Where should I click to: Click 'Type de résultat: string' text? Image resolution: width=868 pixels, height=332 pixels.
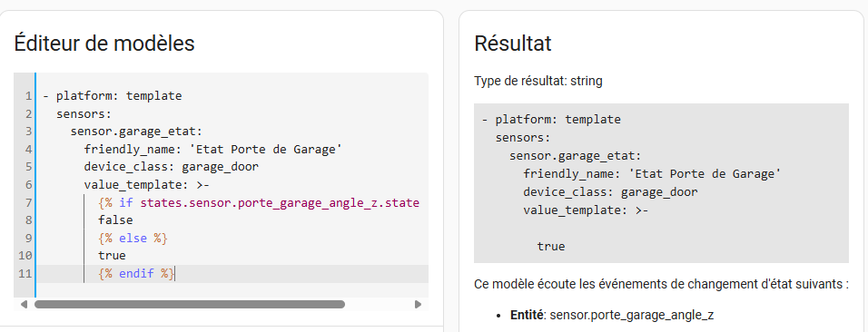pyautogui.click(x=538, y=81)
